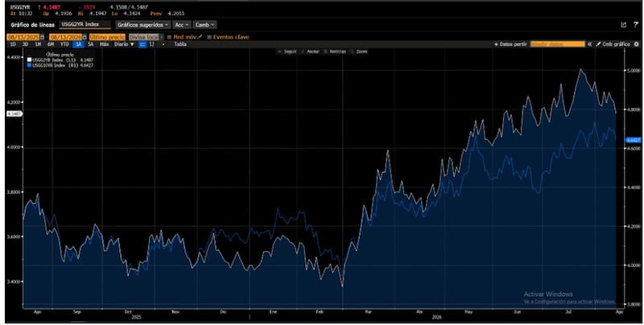Switch to Tabla view

180,44
